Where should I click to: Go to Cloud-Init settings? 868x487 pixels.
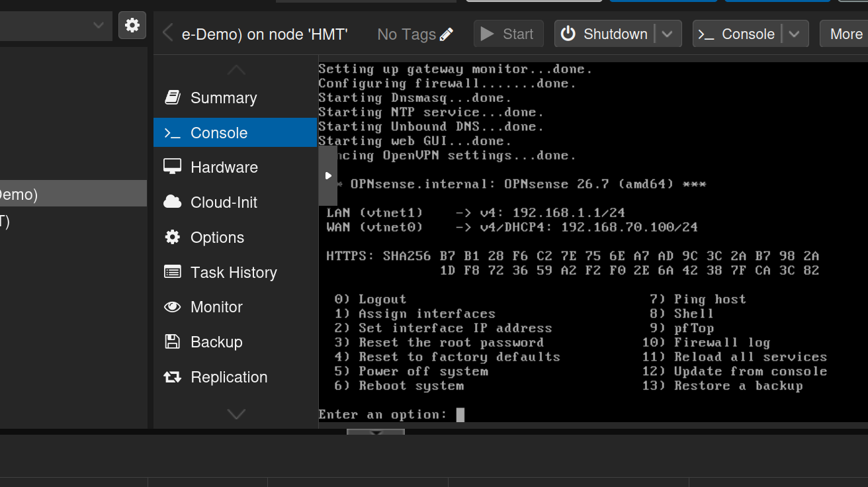point(236,202)
